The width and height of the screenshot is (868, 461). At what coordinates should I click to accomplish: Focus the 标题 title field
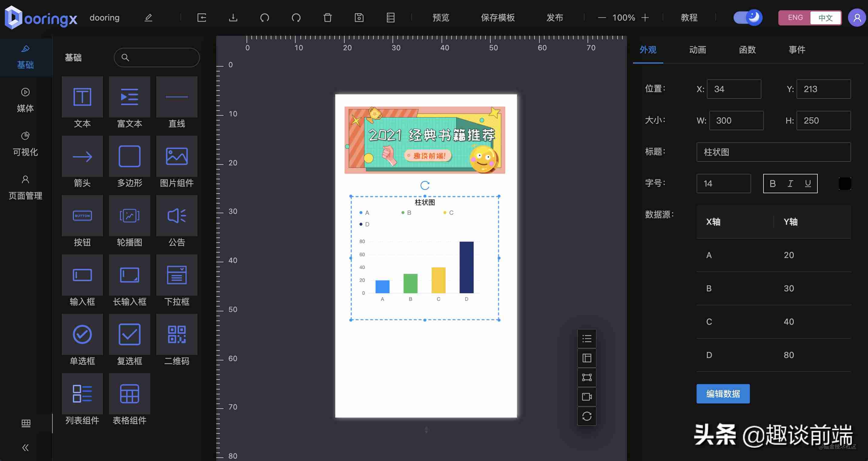(x=773, y=152)
